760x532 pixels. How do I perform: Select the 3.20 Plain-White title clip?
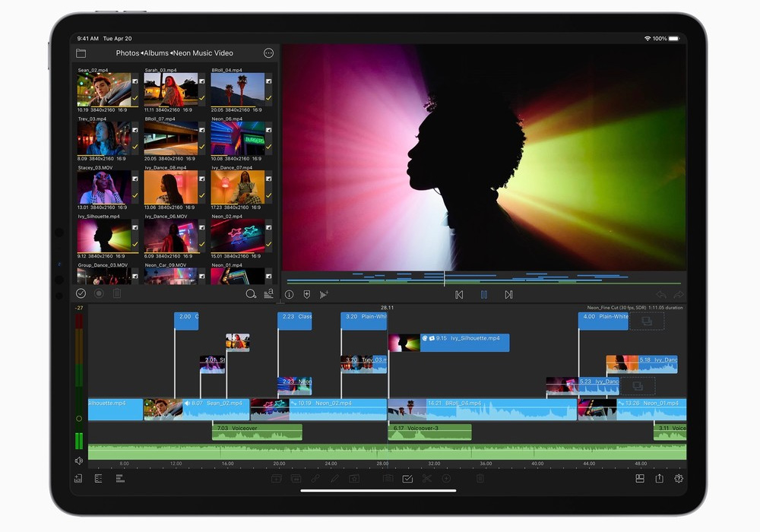(364, 321)
